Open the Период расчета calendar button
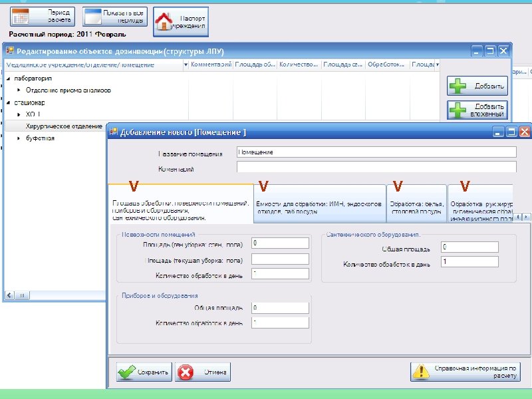Viewport: 532px width, 399px height. [x=43, y=17]
